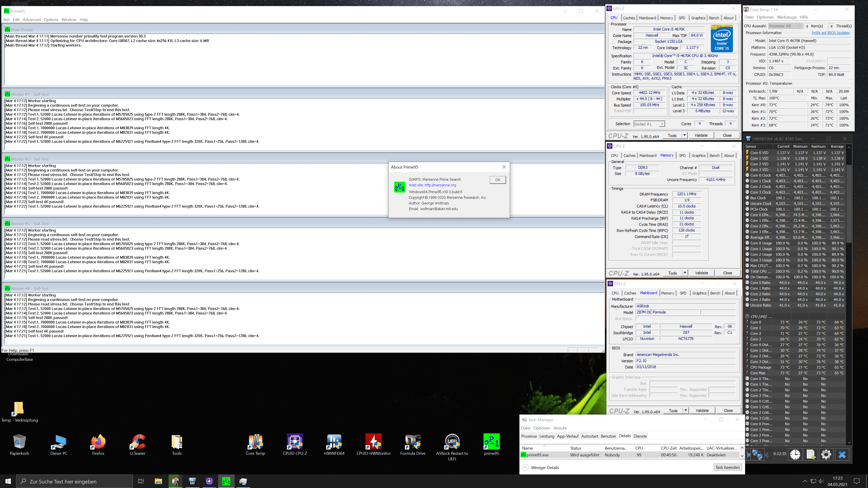Select Uncore Ratio row in HWiNFO

[x=795, y=305]
